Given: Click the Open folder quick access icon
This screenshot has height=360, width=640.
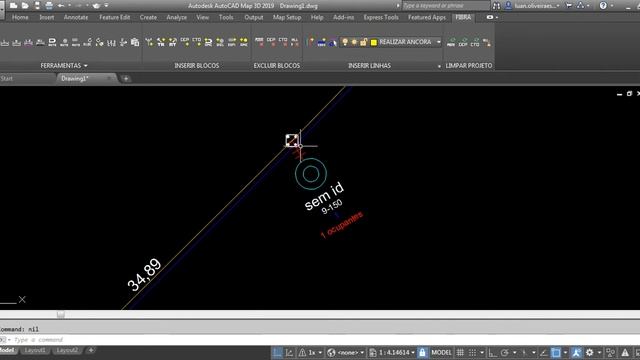Looking at the screenshot, I should 25,6.
